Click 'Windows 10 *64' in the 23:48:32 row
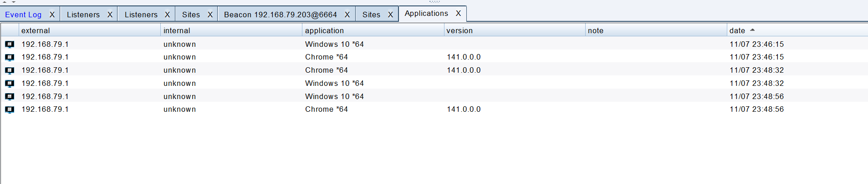The image size is (868, 184). click(x=334, y=83)
